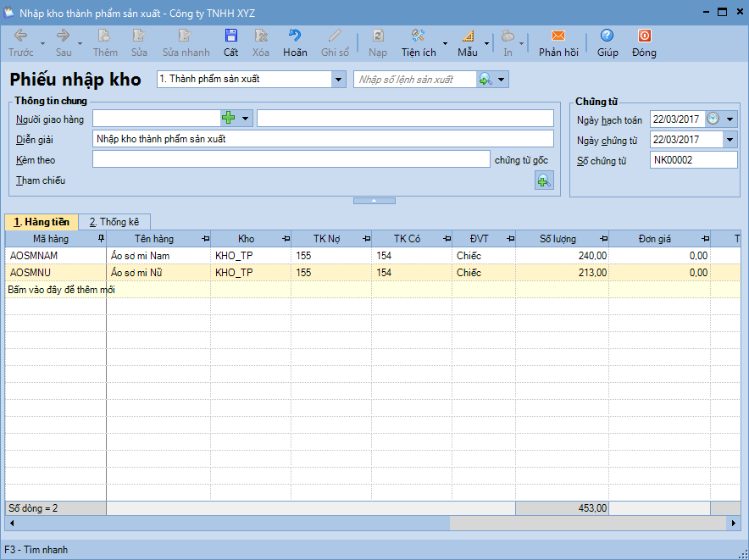Click the horizontal scrollbar right arrow

(x=734, y=524)
